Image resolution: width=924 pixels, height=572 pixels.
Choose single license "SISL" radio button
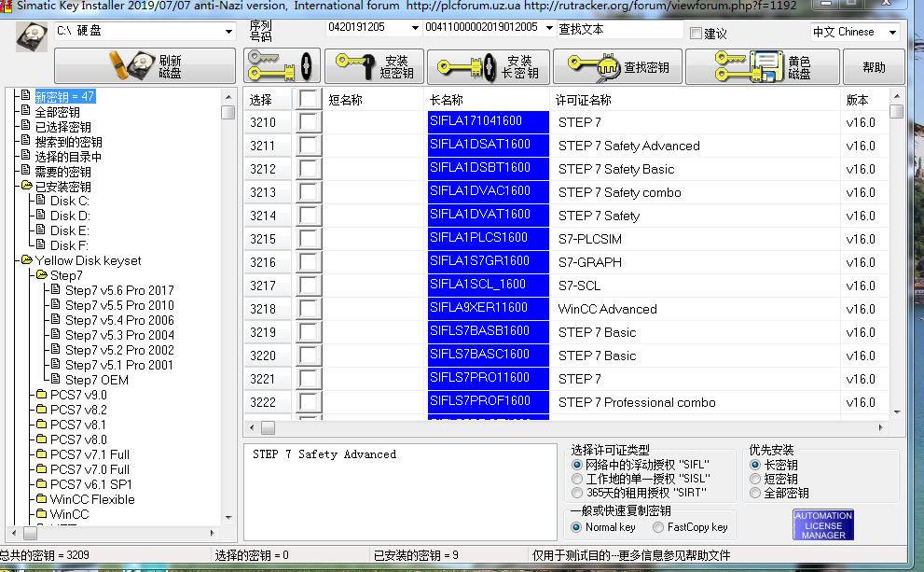pyautogui.click(x=577, y=479)
